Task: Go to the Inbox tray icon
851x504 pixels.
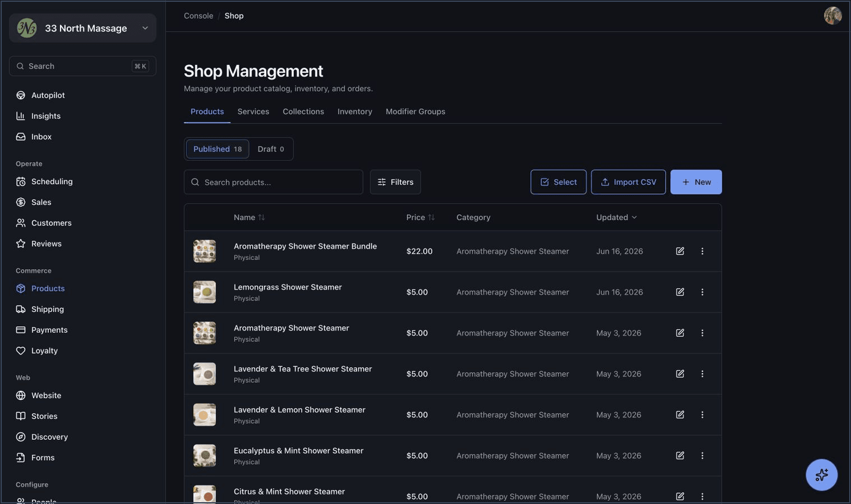Action: (x=21, y=137)
